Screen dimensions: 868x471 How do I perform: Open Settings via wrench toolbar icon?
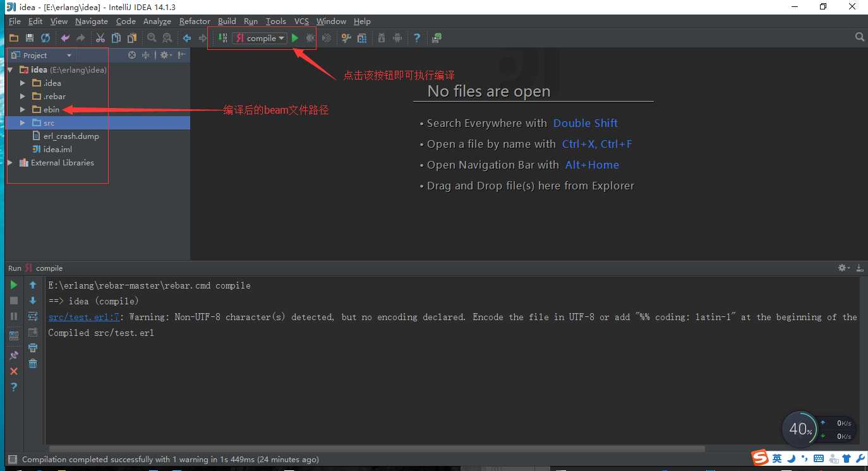pyautogui.click(x=346, y=38)
